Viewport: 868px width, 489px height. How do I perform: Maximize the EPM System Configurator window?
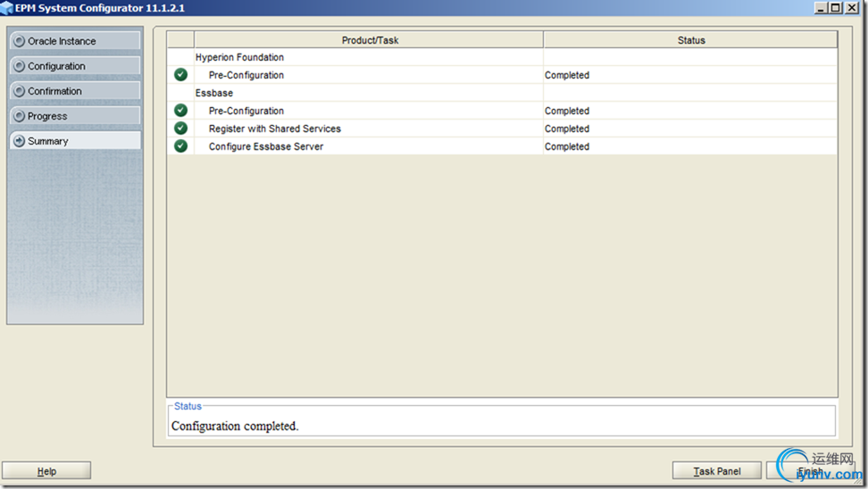point(836,8)
